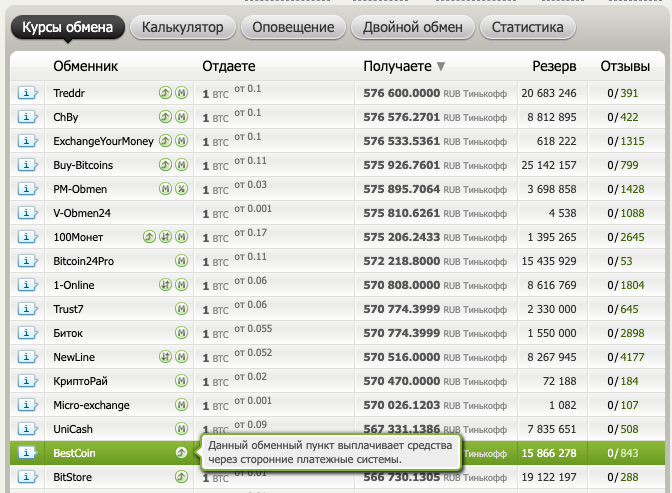Click the info icon for Биток row
Image resolution: width=672 pixels, height=493 pixels.
tap(27, 333)
